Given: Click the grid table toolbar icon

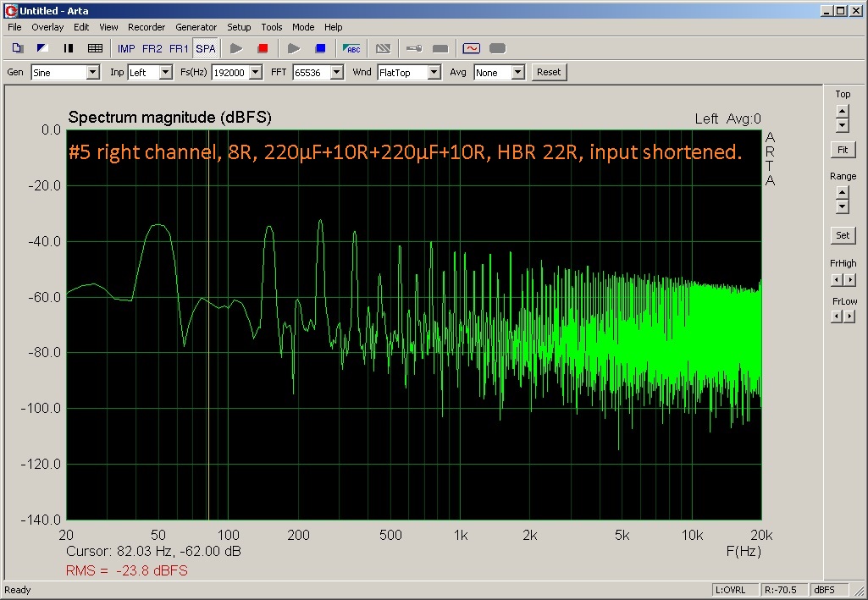Looking at the screenshot, I should 95,48.
